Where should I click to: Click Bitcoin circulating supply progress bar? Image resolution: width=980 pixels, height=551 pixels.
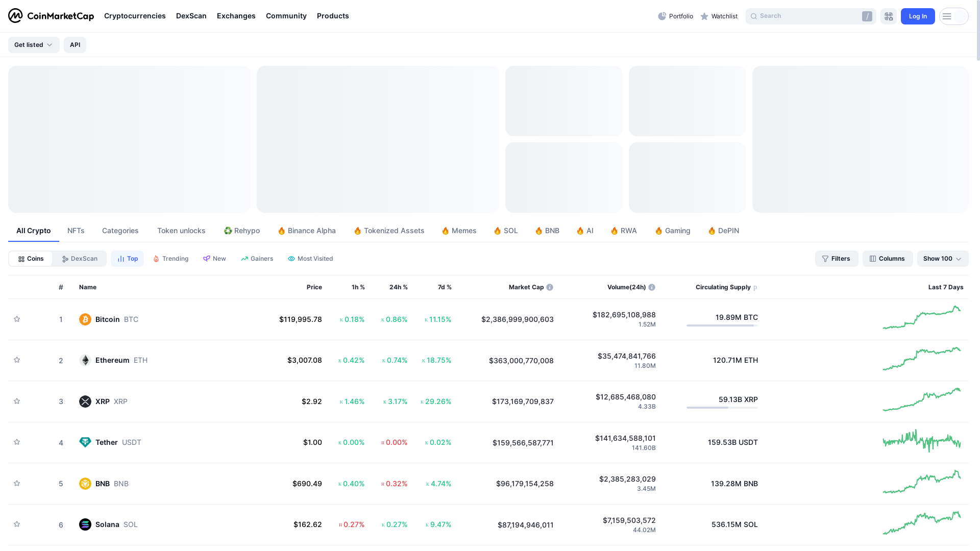[722, 325]
